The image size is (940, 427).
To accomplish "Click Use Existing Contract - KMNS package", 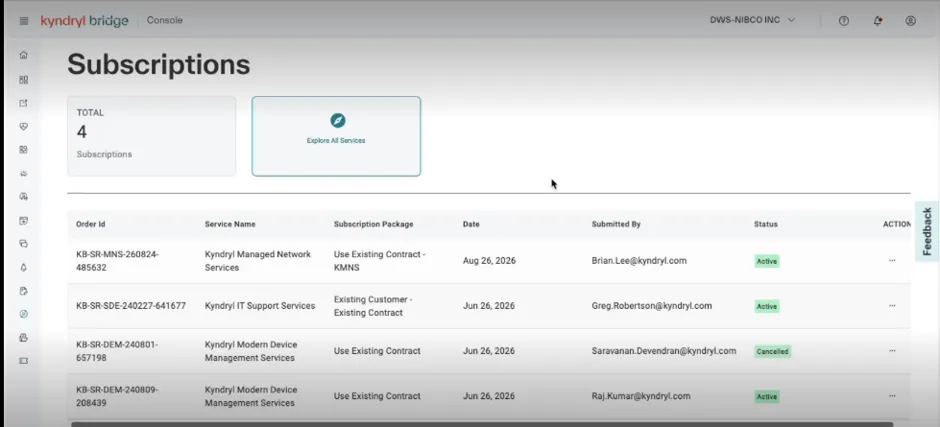I will 379,261.
